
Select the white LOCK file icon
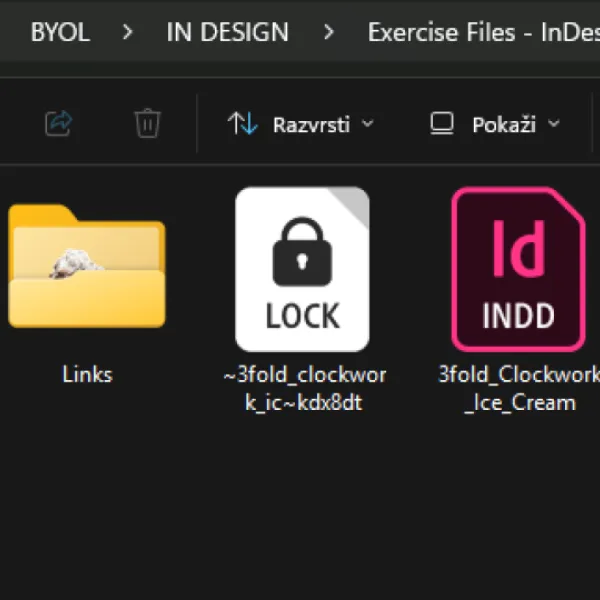tap(302, 269)
